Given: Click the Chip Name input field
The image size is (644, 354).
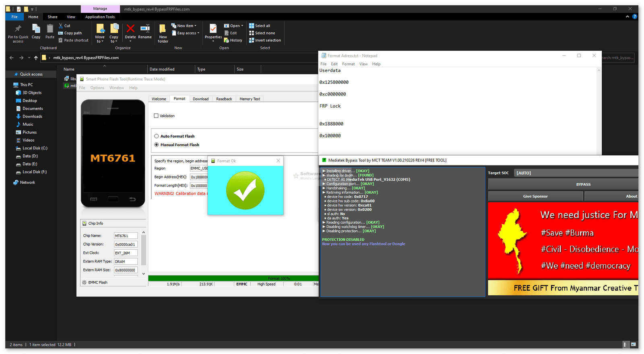Looking at the screenshot, I should (x=126, y=236).
